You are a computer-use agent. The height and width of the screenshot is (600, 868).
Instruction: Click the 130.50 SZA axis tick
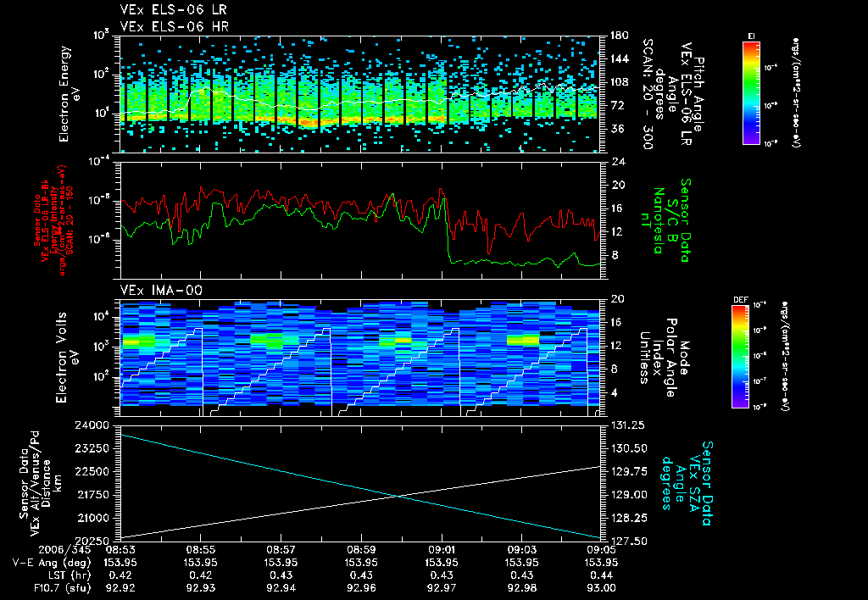(x=627, y=448)
